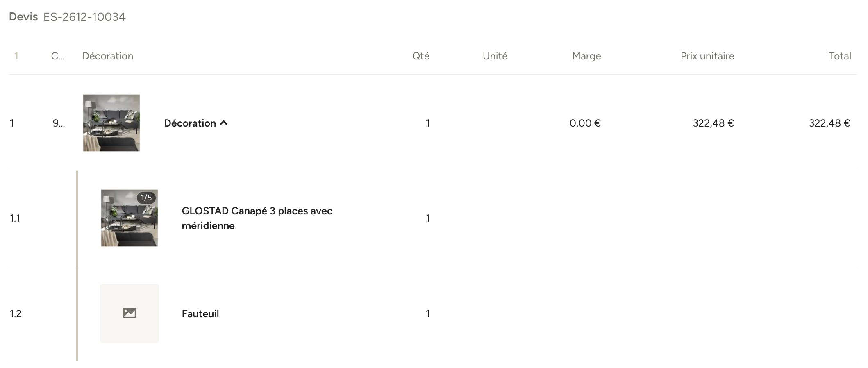
Task: Click the Marge column header
Action: 586,56
